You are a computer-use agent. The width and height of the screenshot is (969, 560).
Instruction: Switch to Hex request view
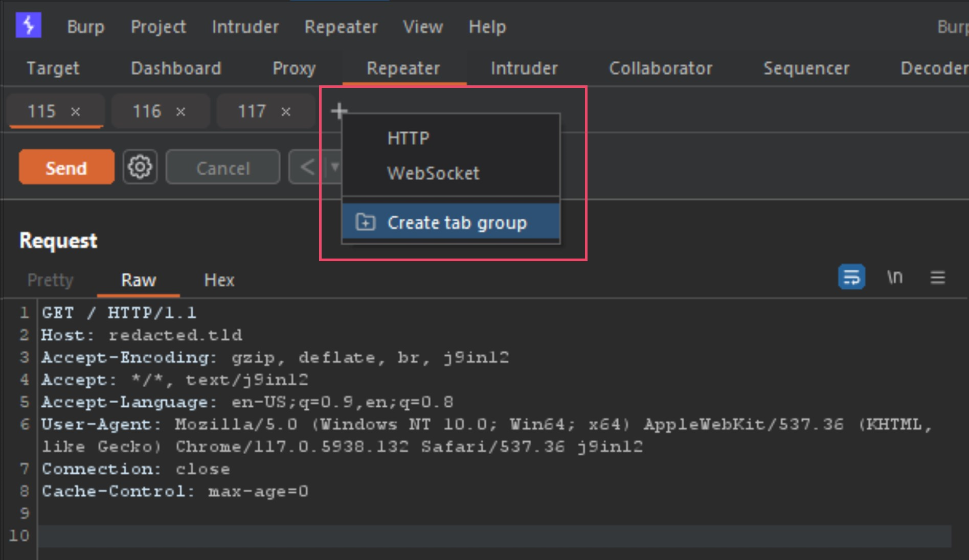219,280
